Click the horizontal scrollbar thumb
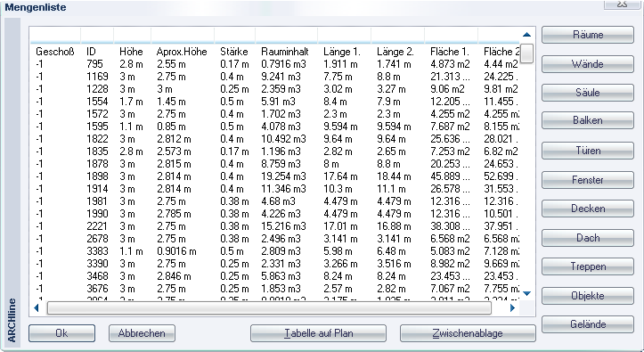644x352 pixels. click(x=269, y=308)
